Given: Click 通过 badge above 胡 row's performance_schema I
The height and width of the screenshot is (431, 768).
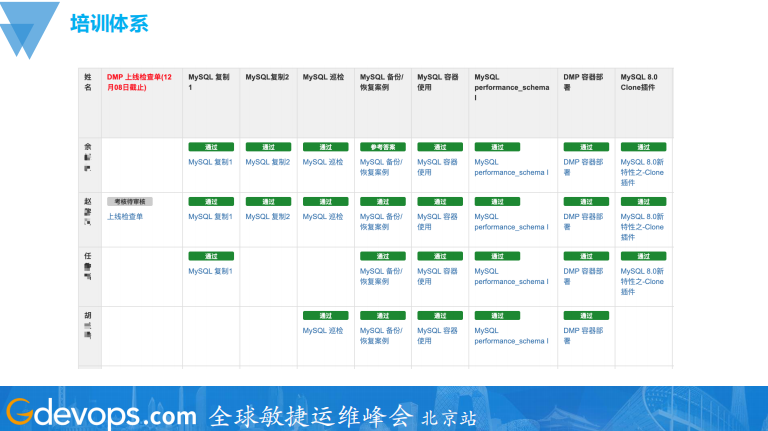Looking at the screenshot, I should point(497,315).
